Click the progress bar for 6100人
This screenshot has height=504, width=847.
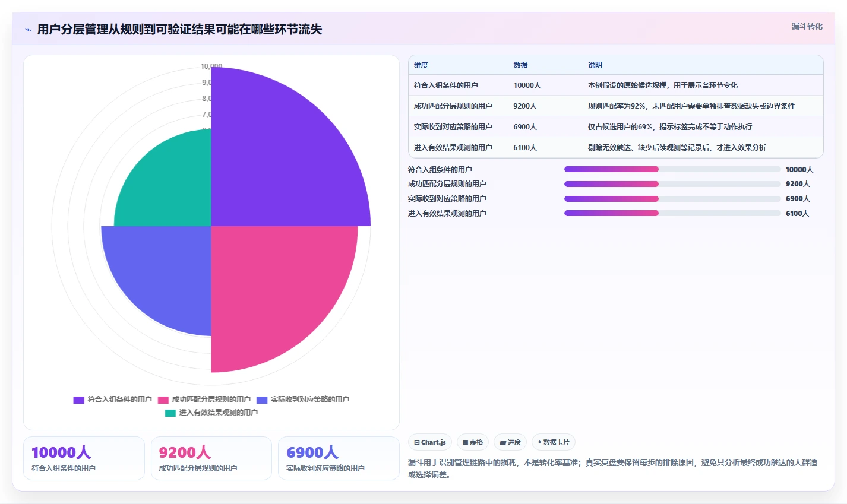coord(672,214)
